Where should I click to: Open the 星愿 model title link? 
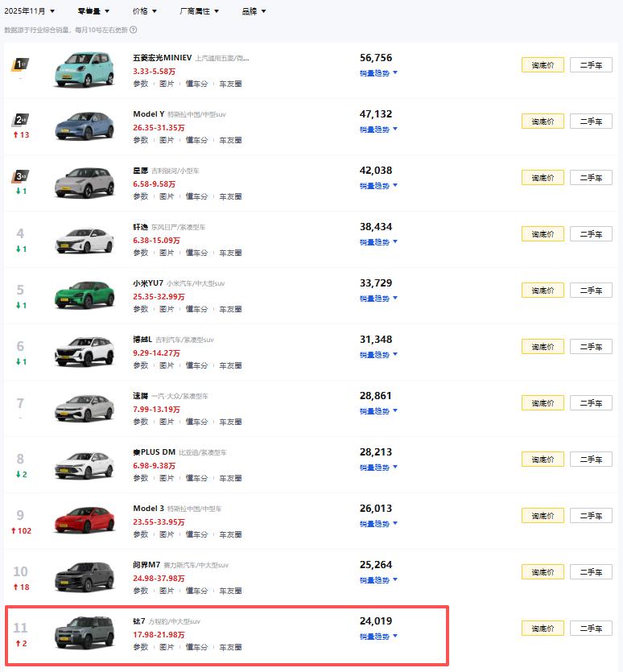140,171
